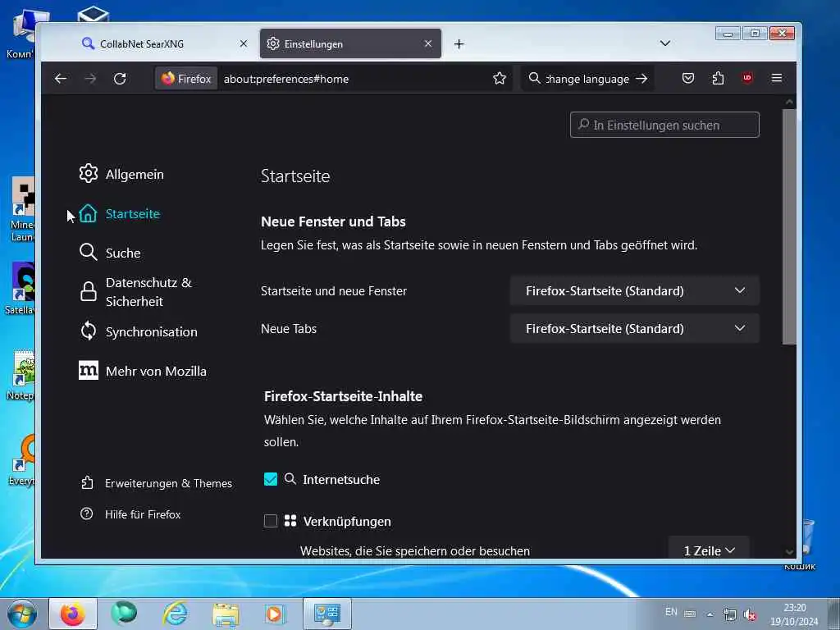This screenshot has width=840, height=630.
Task: Open the Windows Start menu orb
Action: 22,614
